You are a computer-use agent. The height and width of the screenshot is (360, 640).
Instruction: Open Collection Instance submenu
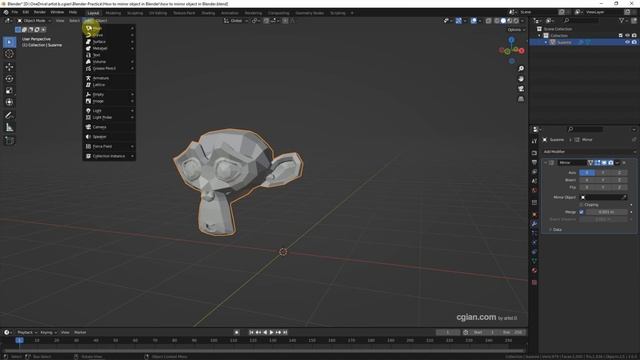tap(109, 156)
